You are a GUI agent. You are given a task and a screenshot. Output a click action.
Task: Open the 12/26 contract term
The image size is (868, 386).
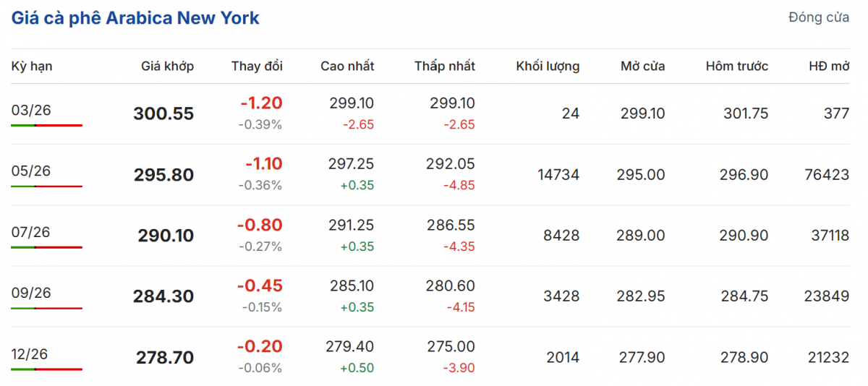(31, 353)
